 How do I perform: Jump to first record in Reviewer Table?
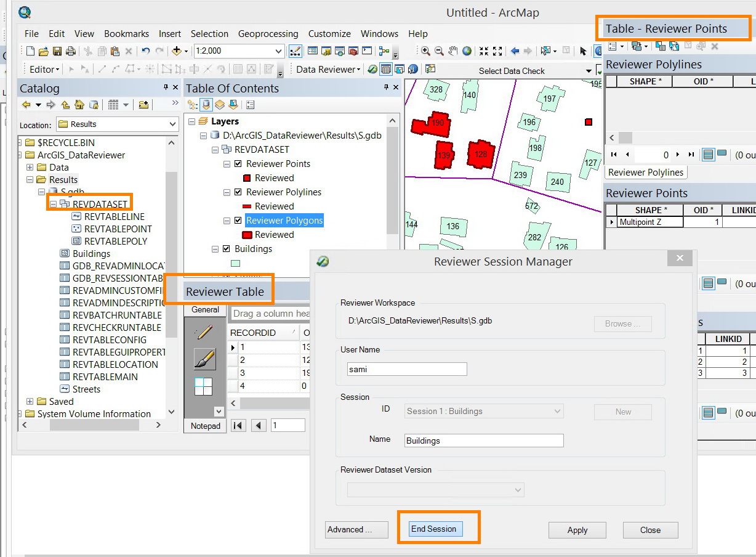tap(238, 425)
